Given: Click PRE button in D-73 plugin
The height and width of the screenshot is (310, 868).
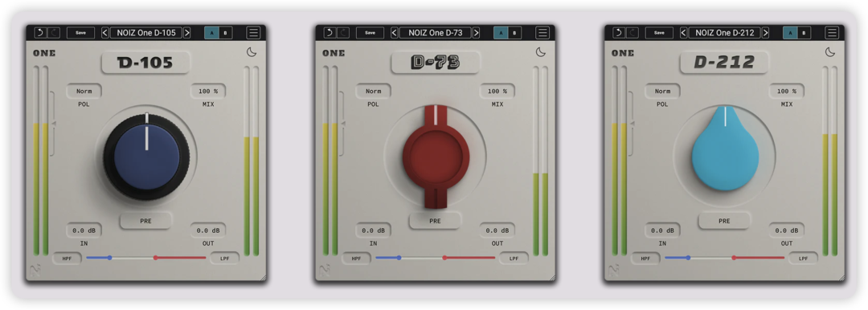Looking at the screenshot, I should click(435, 221).
